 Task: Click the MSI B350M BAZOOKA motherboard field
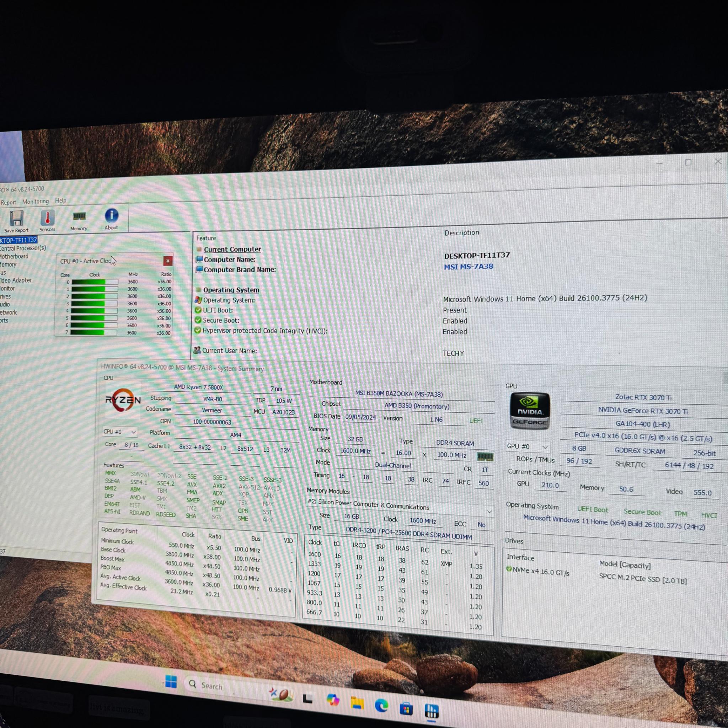point(400,394)
